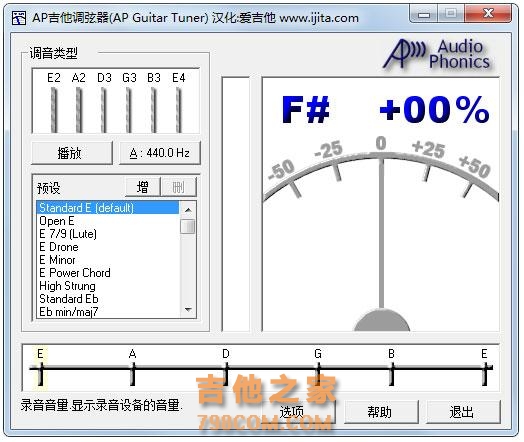
Task: Open the A: 440.0 Hz reference pitch setting
Action: coord(160,153)
